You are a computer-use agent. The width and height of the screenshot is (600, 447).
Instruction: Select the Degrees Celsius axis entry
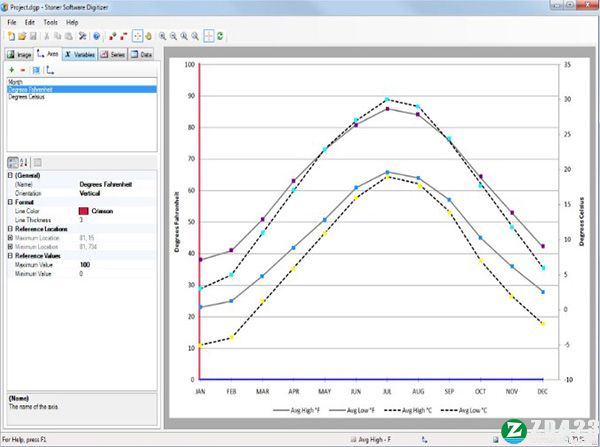pyautogui.click(x=82, y=97)
